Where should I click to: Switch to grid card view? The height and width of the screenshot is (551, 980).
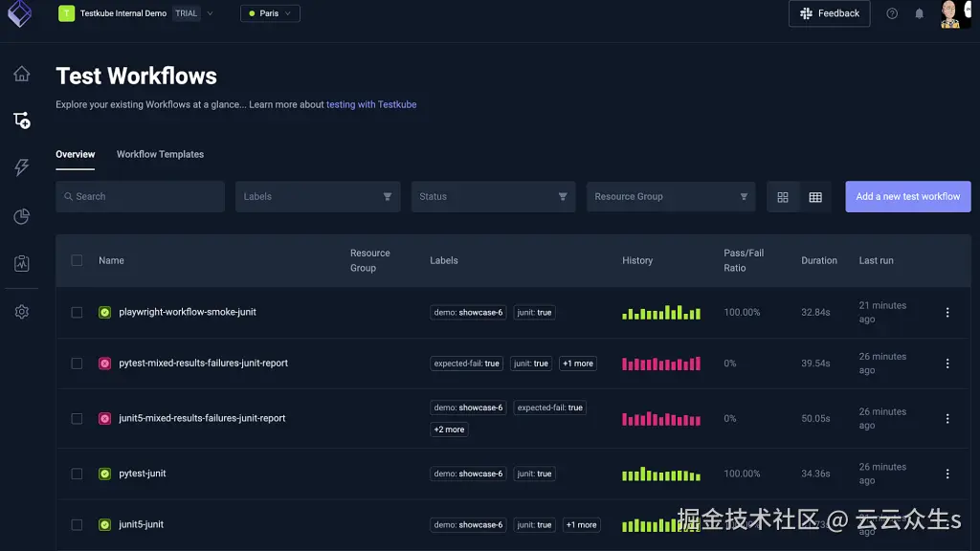tap(783, 197)
